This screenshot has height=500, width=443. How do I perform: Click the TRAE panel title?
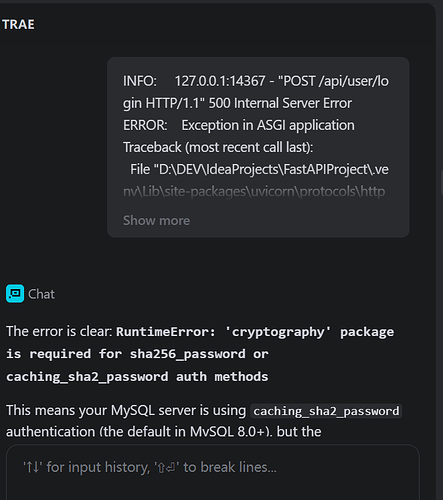coord(18,24)
